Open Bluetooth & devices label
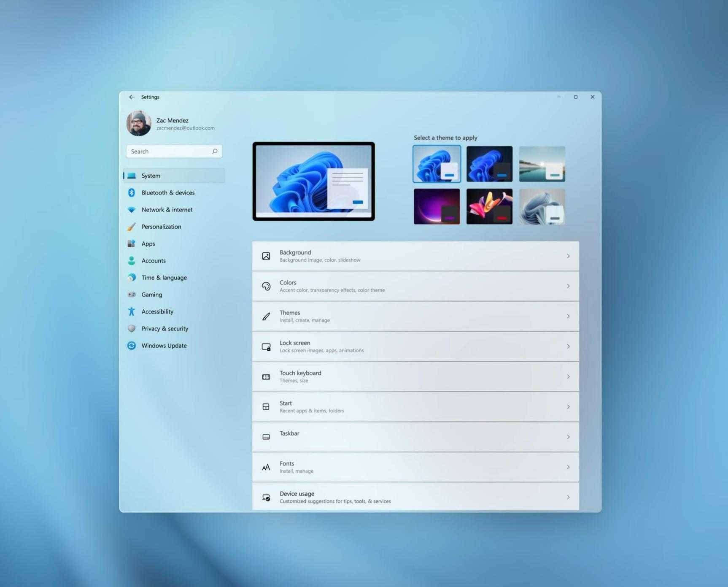 (168, 192)
